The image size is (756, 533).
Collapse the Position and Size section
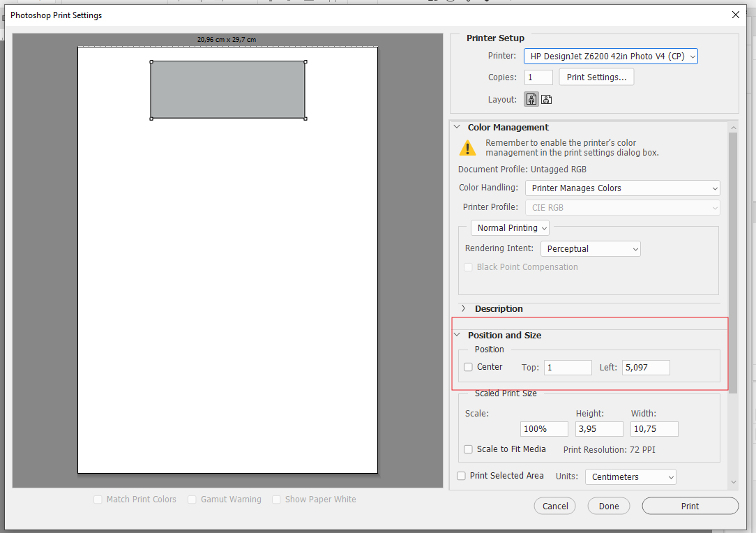[x=458, y=335]
